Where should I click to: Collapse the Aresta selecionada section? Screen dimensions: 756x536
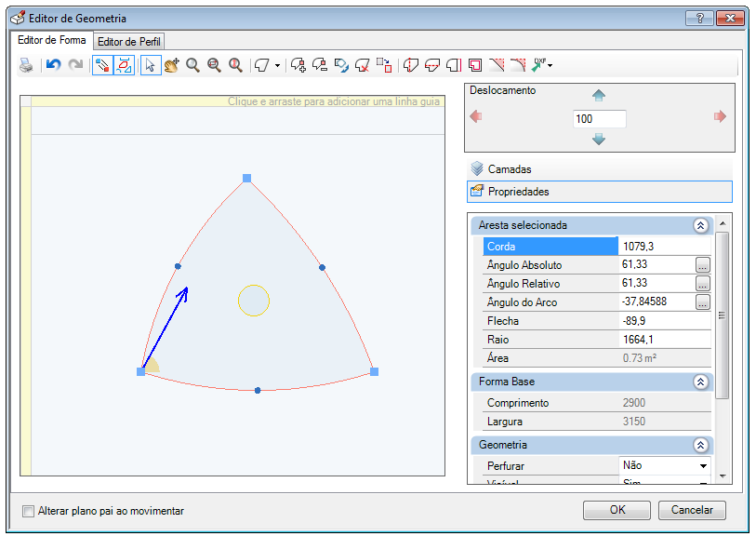(x=700, y=225)
